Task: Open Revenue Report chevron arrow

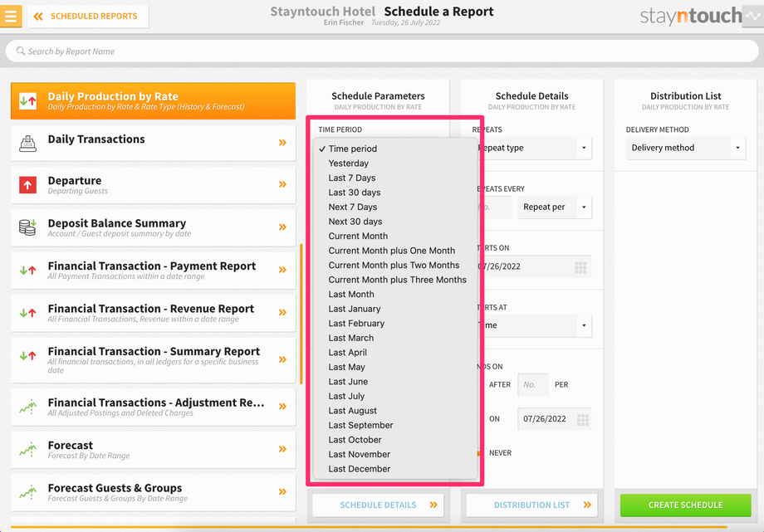Action: pos(282,312)
